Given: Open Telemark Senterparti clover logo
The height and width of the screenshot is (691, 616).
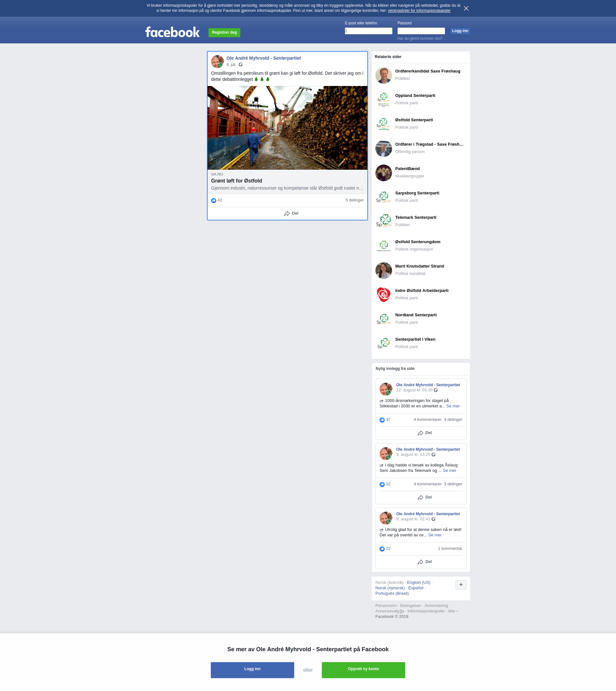Looking at the screenshot, I should pyautogui.click(x=383, y=221).
